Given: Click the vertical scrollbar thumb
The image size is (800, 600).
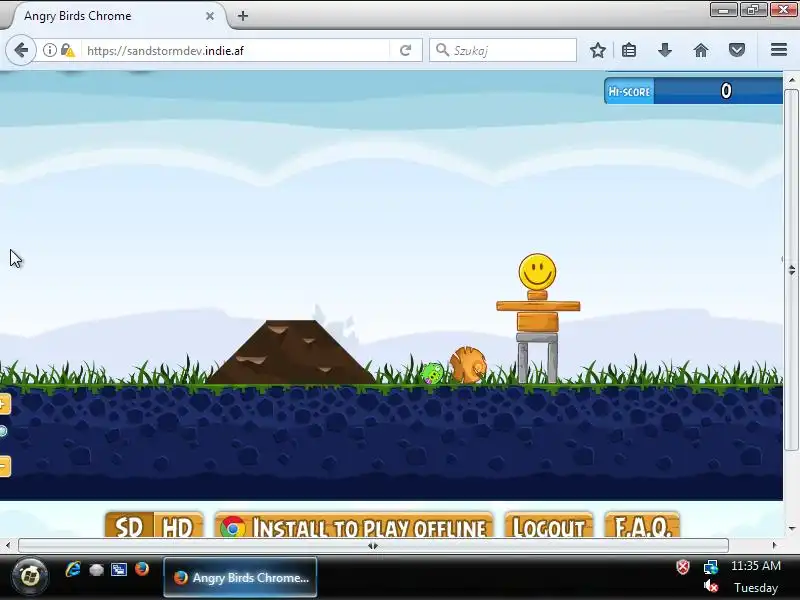Looking at the screenshot, I should click(791, 270).
